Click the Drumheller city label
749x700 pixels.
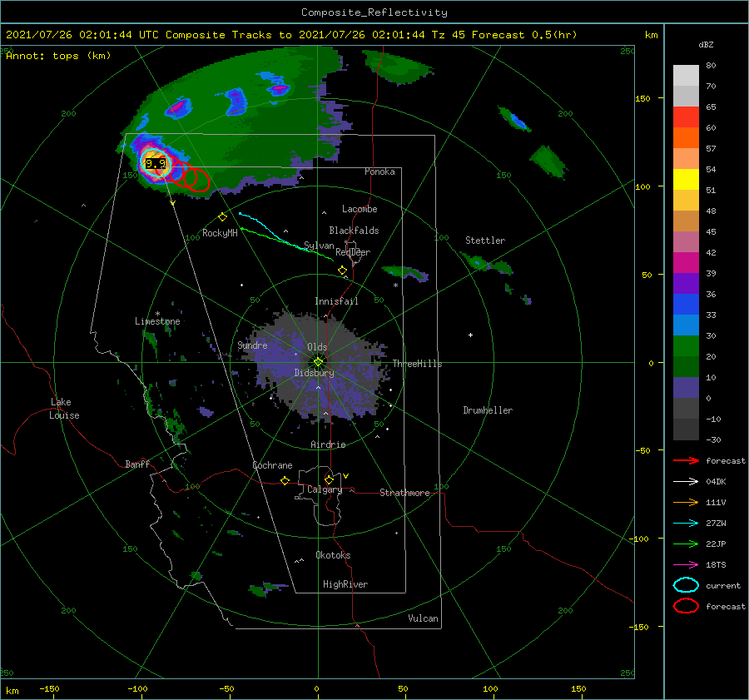(x=488, y=410)
